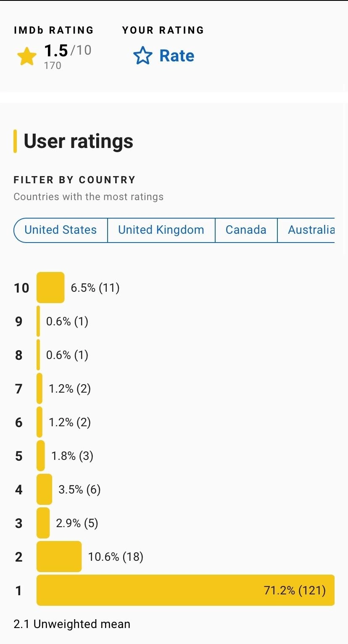This screenshot has width=348, height=644.
Task: Tap the blue outline Rate star
Action: coord(143,56)
